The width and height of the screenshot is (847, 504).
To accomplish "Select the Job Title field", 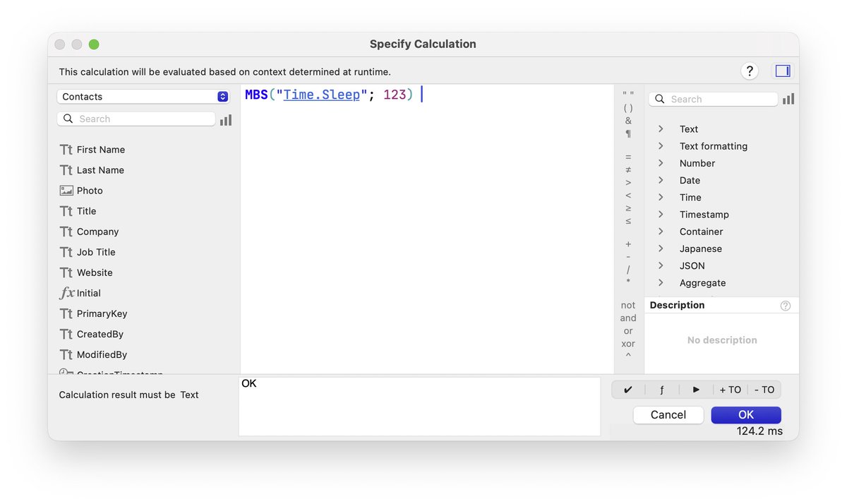I will [96, 252].
